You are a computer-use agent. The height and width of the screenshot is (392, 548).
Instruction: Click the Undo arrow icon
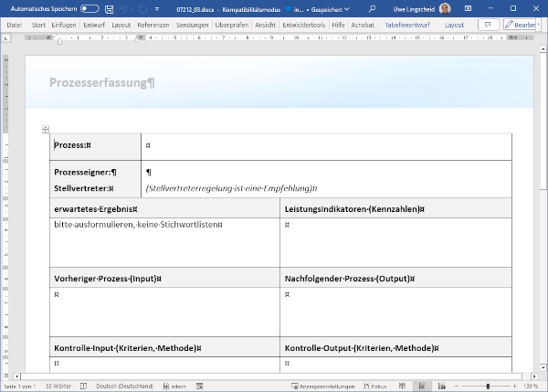coord(127,8)
